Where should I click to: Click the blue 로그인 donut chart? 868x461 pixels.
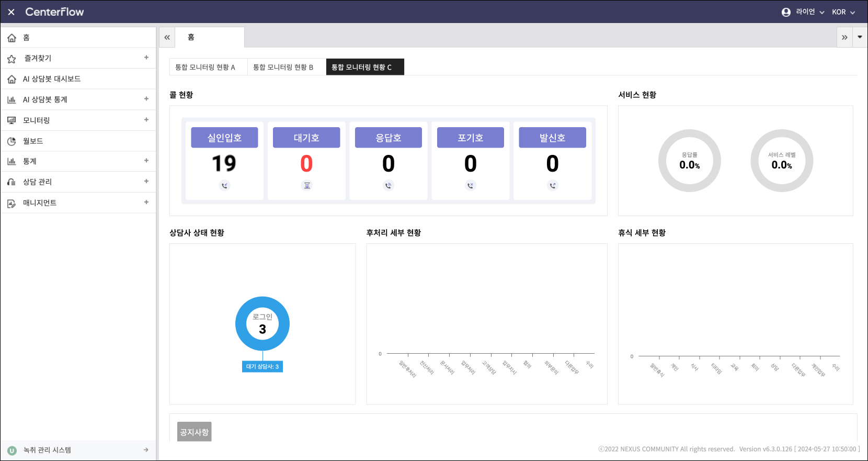[x=262, y=303]
